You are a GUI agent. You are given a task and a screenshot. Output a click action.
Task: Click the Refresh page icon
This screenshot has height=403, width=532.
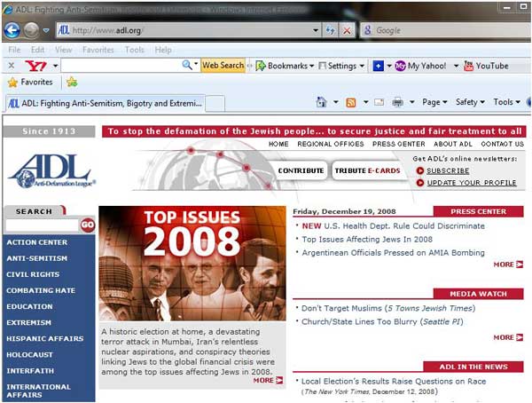[x=331, y=30]
